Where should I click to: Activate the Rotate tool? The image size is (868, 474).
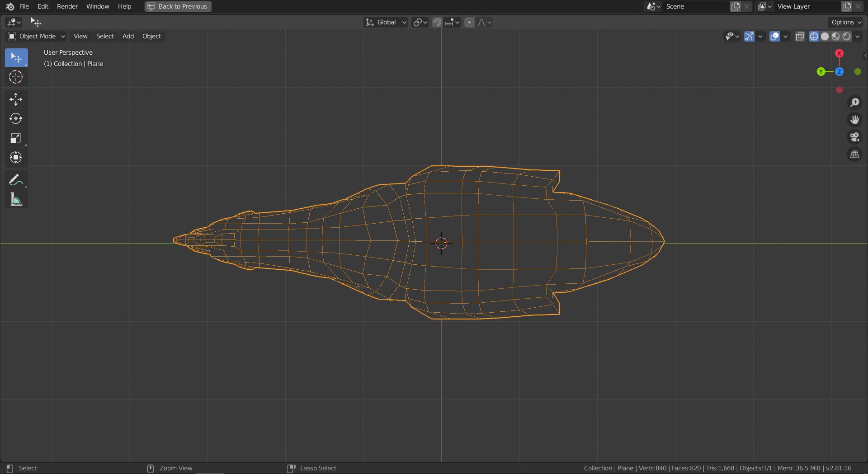coord(16,119)
